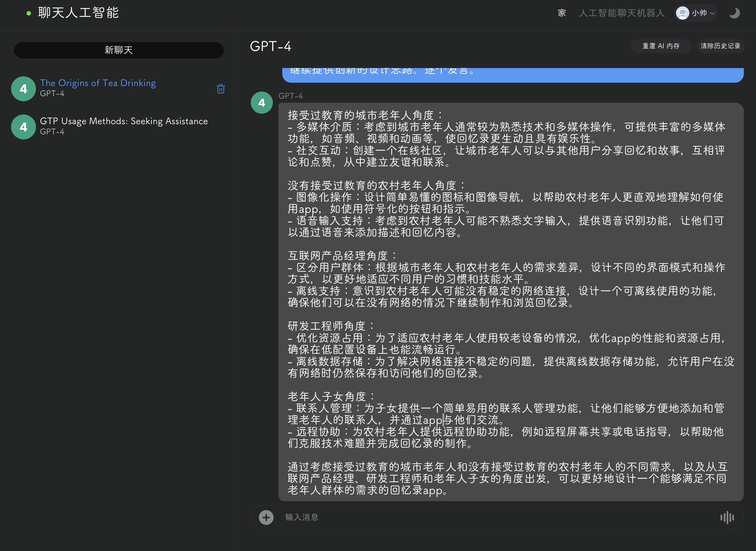Open GTP Usage Methods: Seeking Assistance chat
This screenshot has width=756, height=551.
pos(124,121)
